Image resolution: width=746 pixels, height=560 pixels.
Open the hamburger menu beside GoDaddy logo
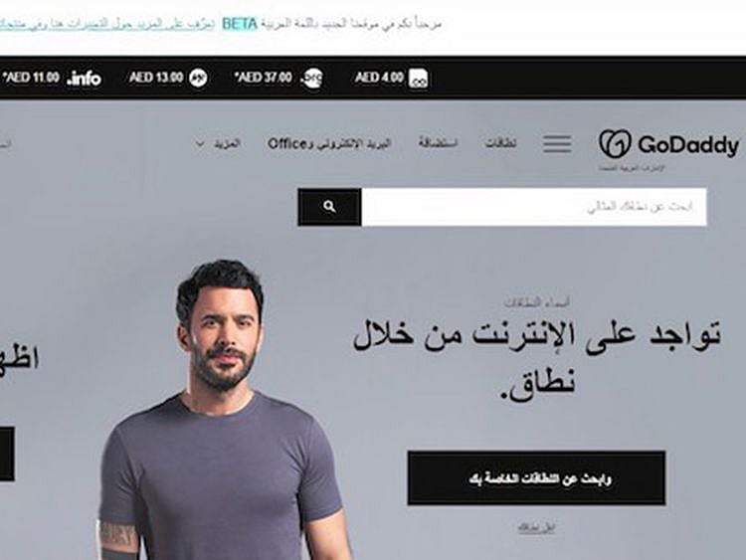tap(557, 143)
